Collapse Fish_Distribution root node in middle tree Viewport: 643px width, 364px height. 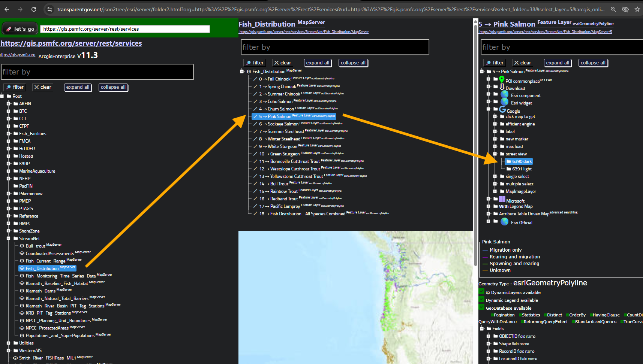click(242, 72)
